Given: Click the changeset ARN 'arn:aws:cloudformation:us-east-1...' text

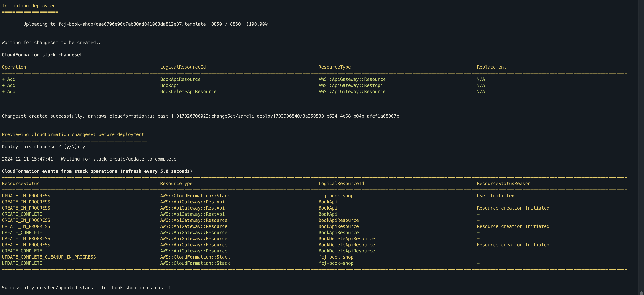Looking at the screenshot, I should coord(243,116).
